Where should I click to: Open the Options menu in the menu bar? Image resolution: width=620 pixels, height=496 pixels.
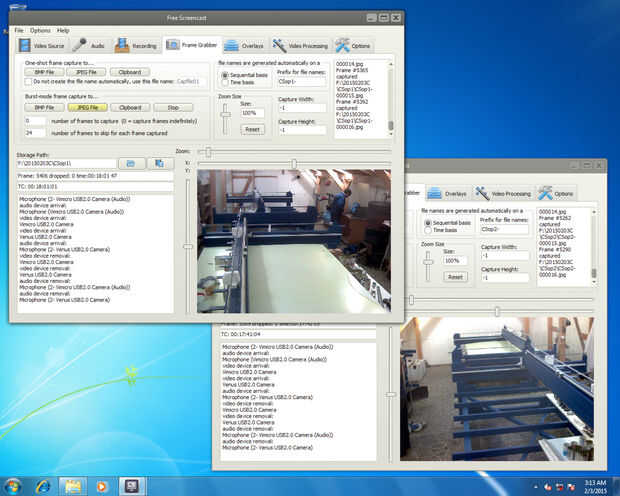tap(40, 31)
